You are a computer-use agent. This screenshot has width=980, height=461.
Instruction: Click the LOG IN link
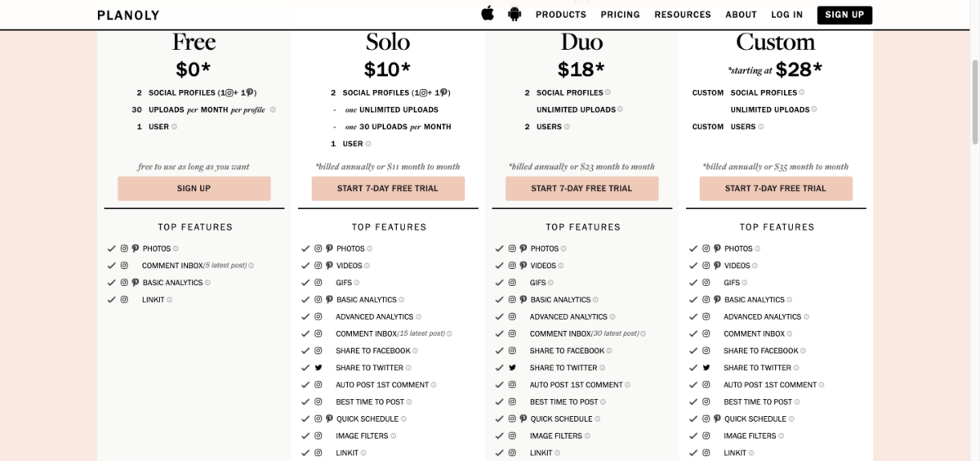pyautogui.click(x=787, y=15)
